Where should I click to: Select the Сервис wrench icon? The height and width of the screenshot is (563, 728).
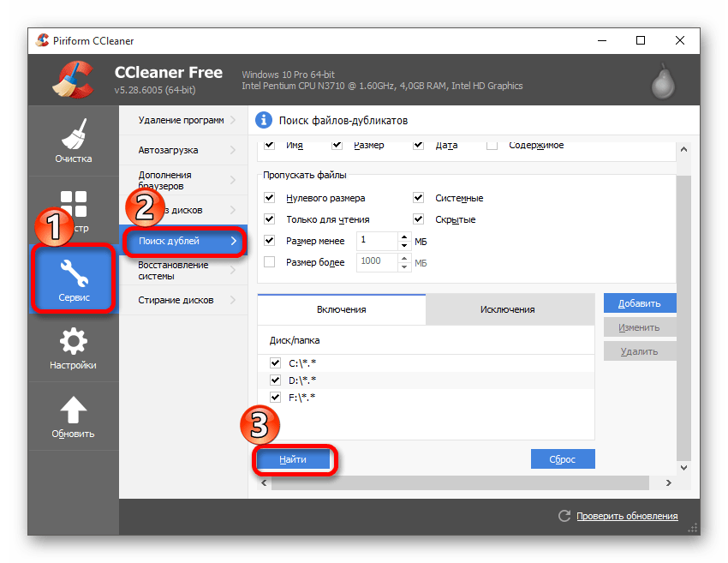(73, 274)
